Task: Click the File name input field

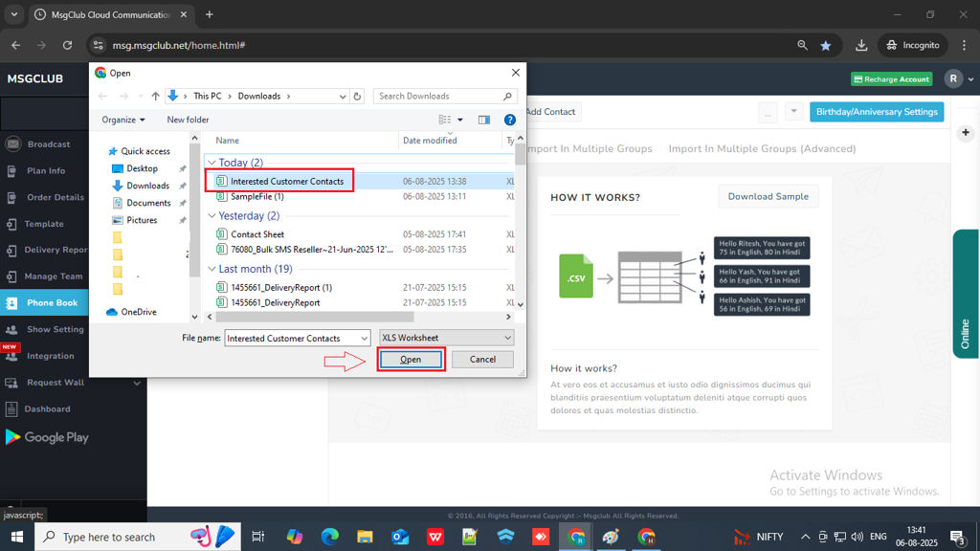Action: point(291,338)
